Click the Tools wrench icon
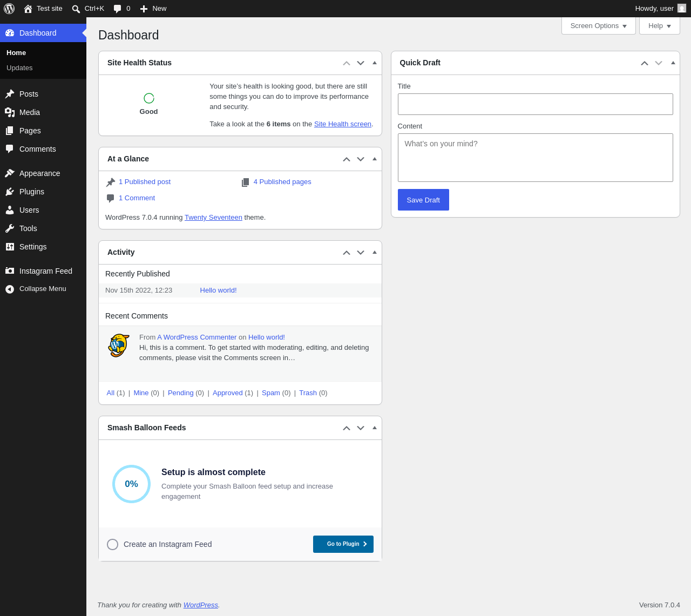 tap(10, 228)
